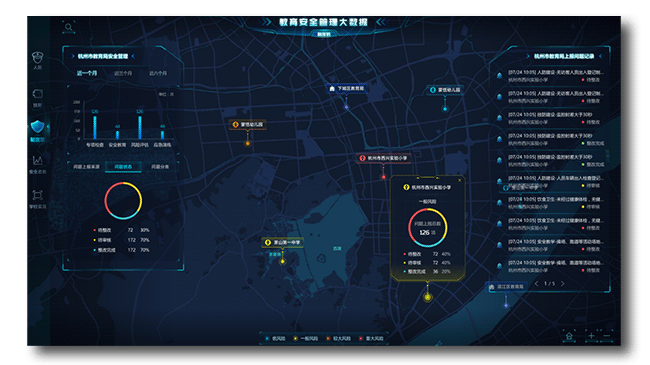
Task: Click right chevron of 安全管理 panel title
Action: (x=133, y=56)
